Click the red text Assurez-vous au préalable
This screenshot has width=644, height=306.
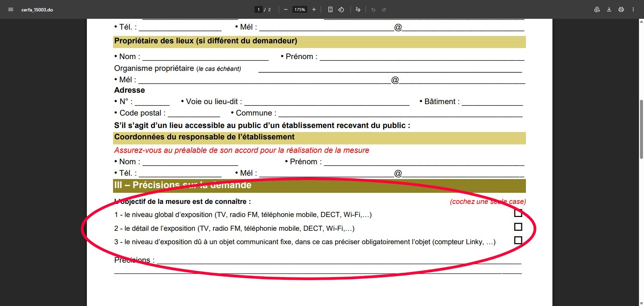[241, 150]
